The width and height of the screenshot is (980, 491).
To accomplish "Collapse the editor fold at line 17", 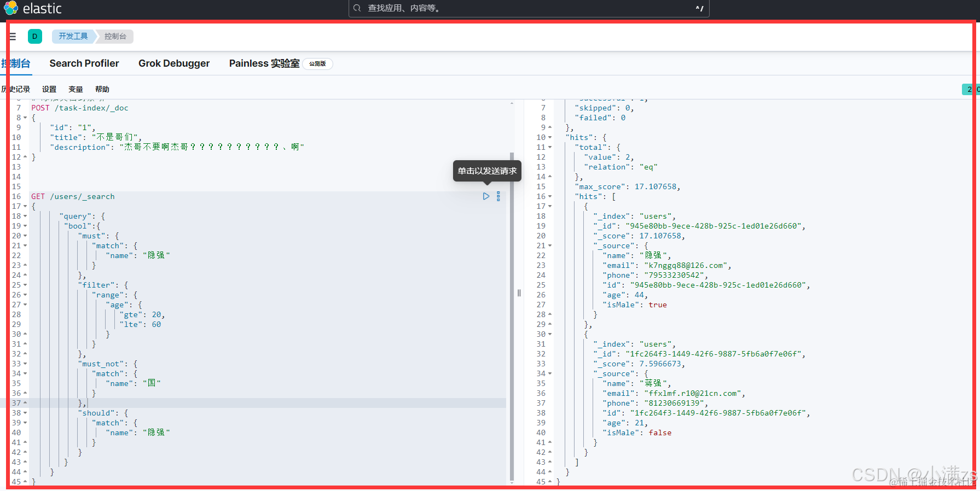I will [25, 206].
